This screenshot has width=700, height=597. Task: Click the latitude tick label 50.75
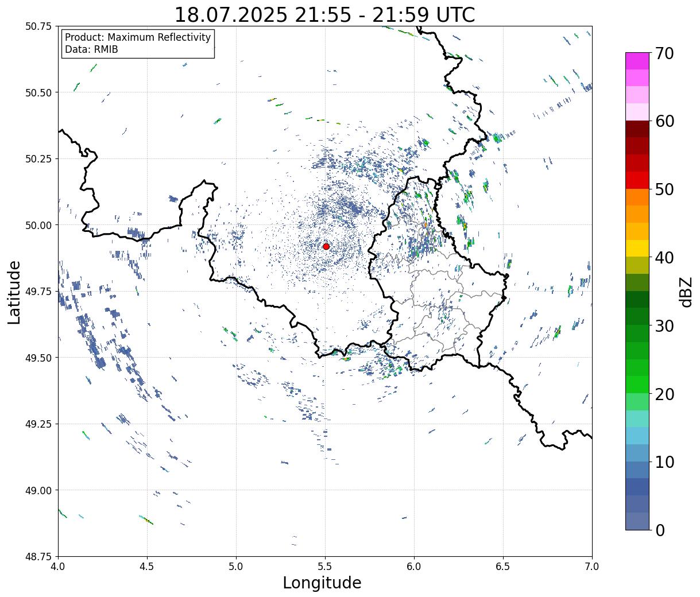tap(38, 26)
